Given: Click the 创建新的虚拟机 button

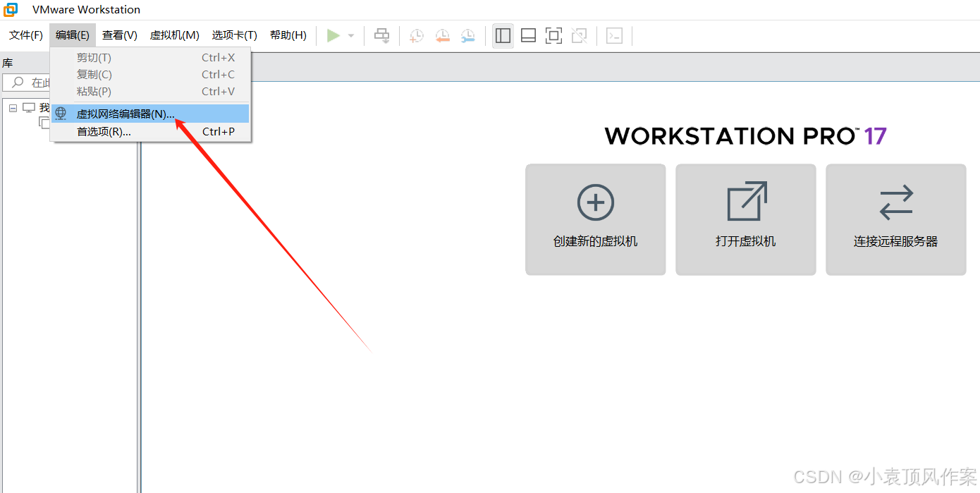Looking at the screenshot, I should coord(596,219).
